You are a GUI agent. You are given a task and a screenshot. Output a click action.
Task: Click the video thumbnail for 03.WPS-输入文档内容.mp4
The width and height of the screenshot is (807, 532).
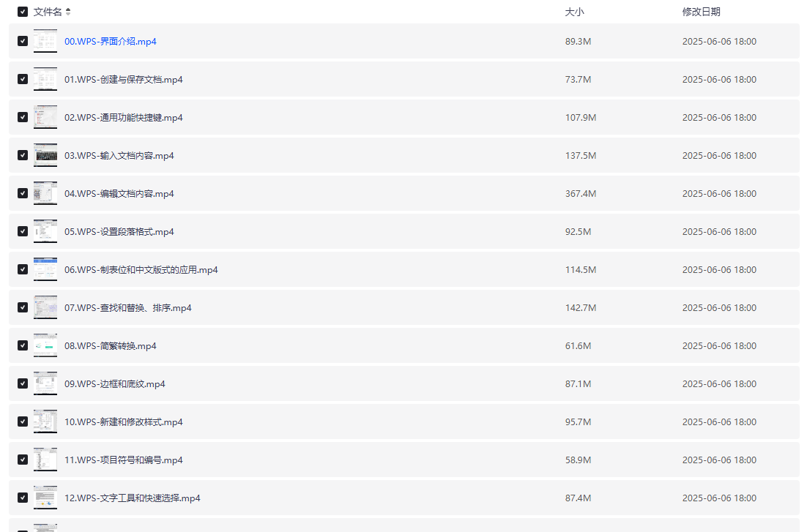click(x=45, y=155)
